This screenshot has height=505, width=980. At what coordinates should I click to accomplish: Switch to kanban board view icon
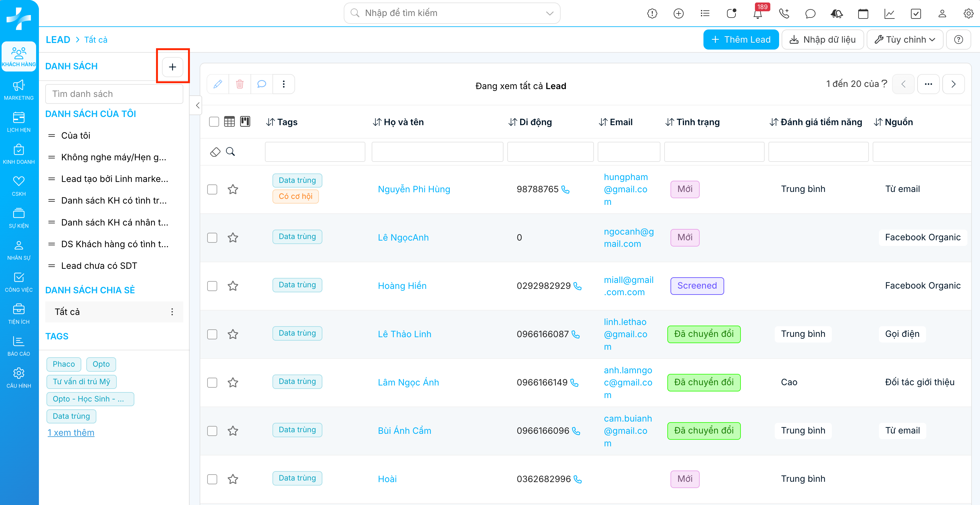[x=245, y=122]
